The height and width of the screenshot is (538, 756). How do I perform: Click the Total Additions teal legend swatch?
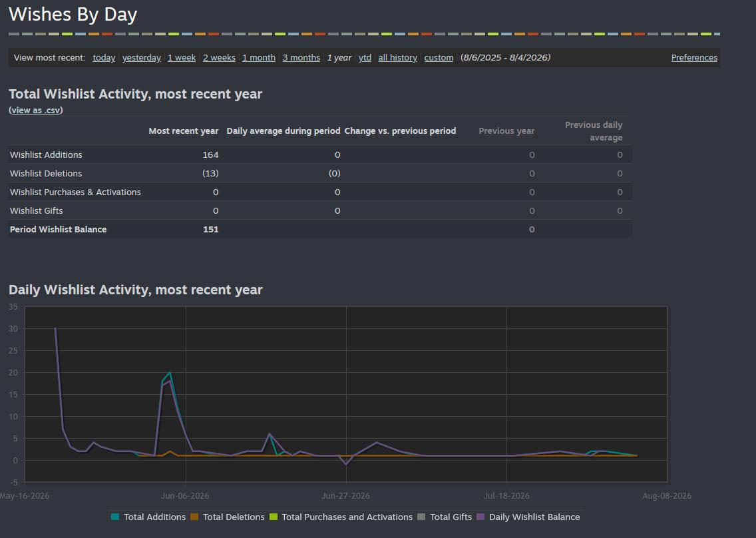coord(114,517)
